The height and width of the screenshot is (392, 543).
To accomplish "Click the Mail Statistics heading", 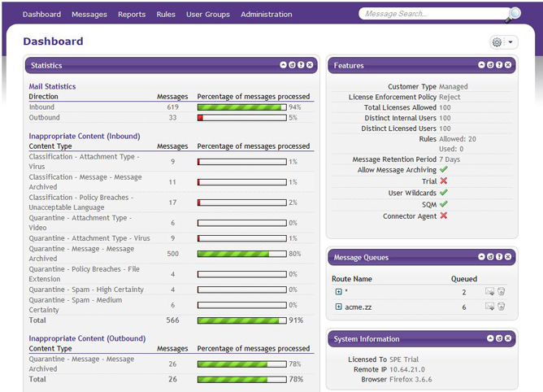I will click(x=52, y=86).
